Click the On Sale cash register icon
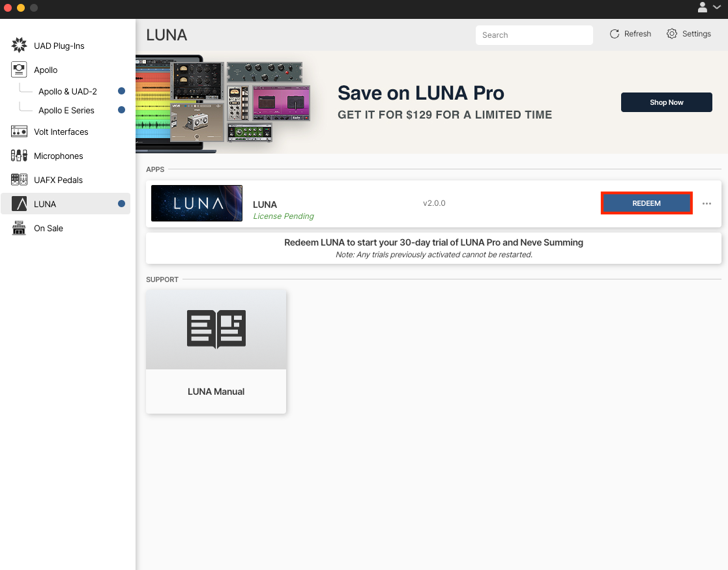The image size is (728, 570). (x=19, y=228)
